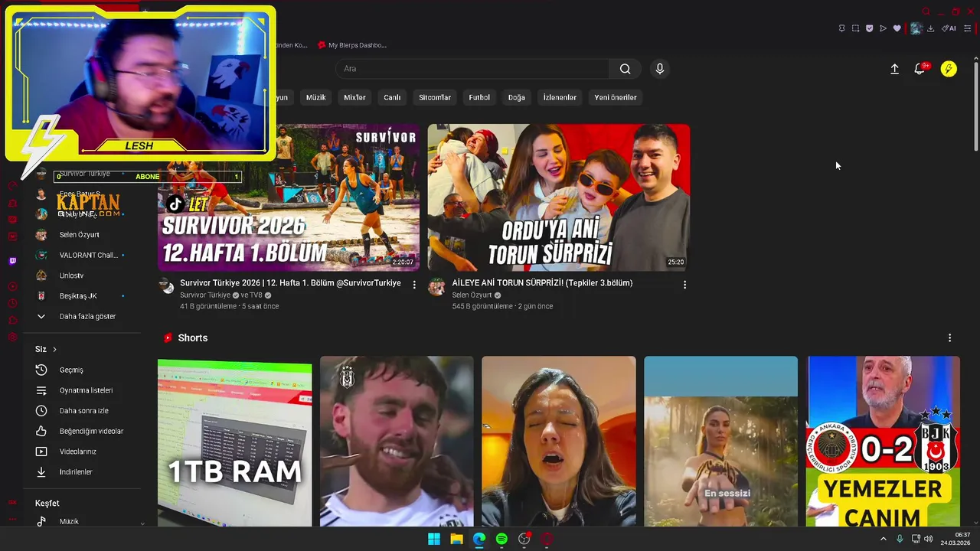Select the Mixler filter chip
The height and width of the screenshot is (551, 980).
pos(354,97)
